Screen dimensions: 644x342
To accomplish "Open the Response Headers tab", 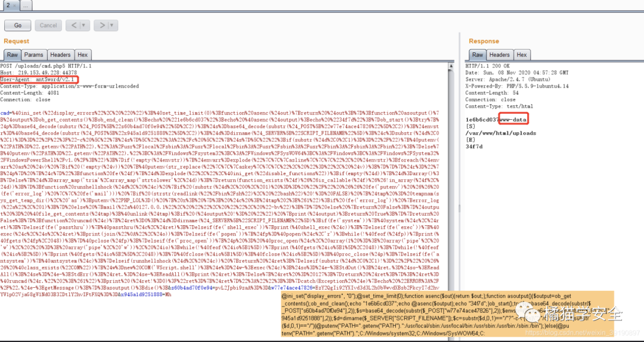I will click(x=500, y=55).
